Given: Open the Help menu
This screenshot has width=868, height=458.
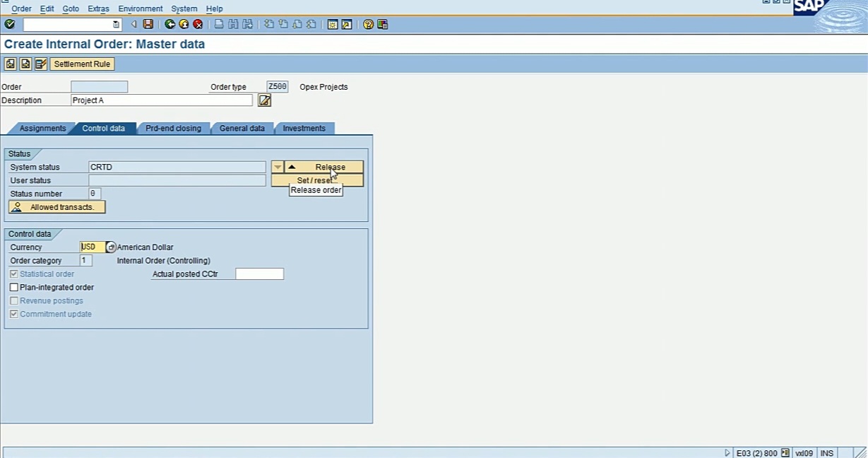Looking at the screenshot, I should coord(214,8).
